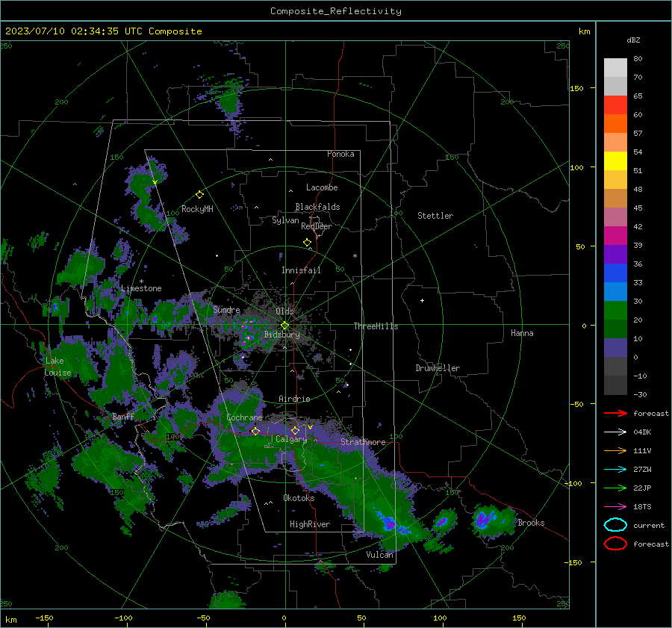Click the Vulcan town label

click(x=379, y=555)
